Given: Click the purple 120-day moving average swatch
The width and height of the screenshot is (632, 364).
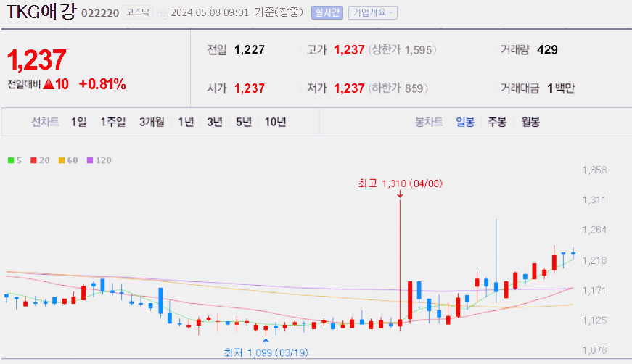Looking at the screenshot, I should [90, 160].
